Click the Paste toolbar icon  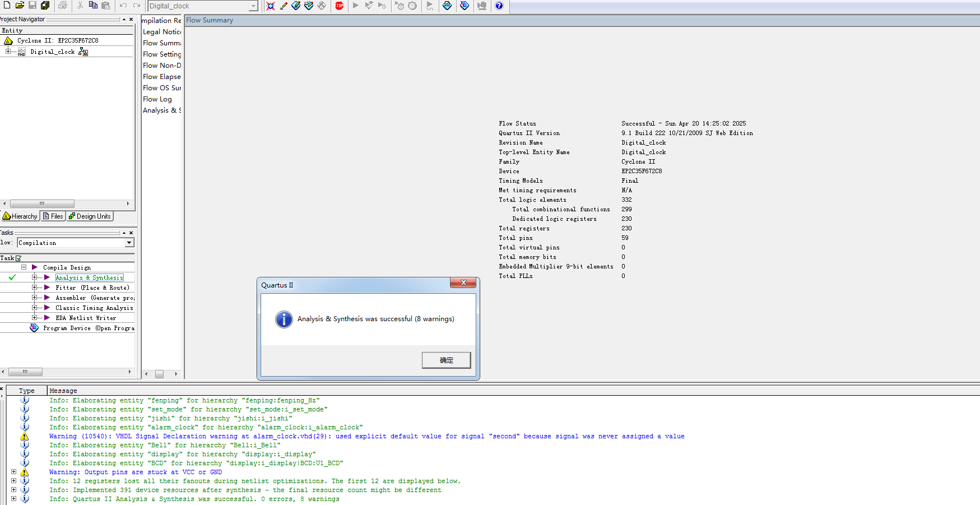106,6
